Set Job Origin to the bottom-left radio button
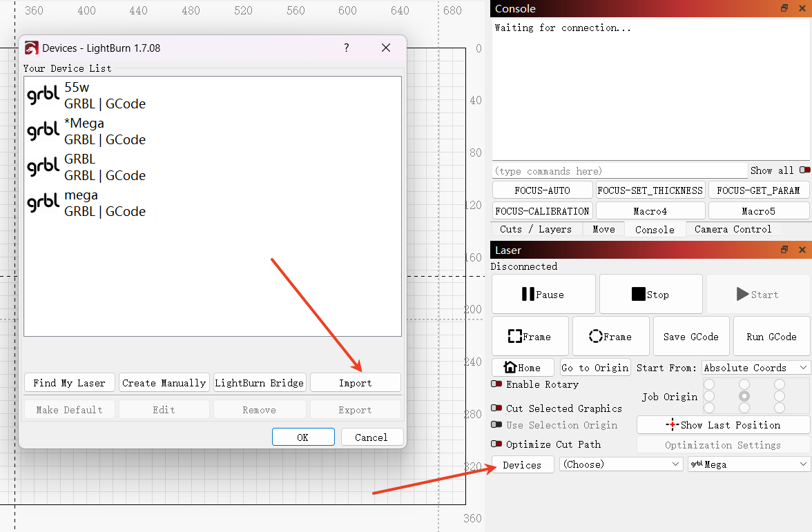The image size is (812, 532). (x=709, y=408)
